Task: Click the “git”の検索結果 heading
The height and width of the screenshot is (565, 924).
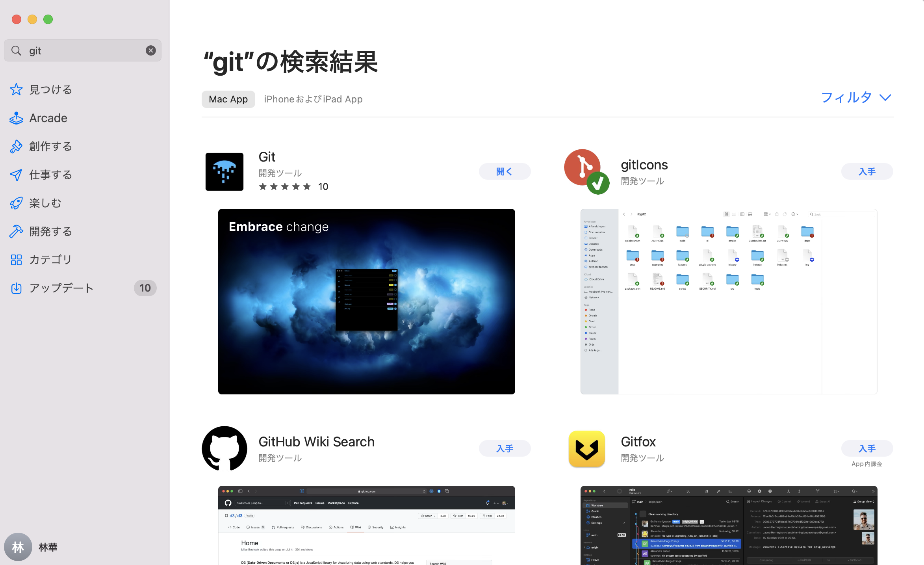Action: coord(290,62)
